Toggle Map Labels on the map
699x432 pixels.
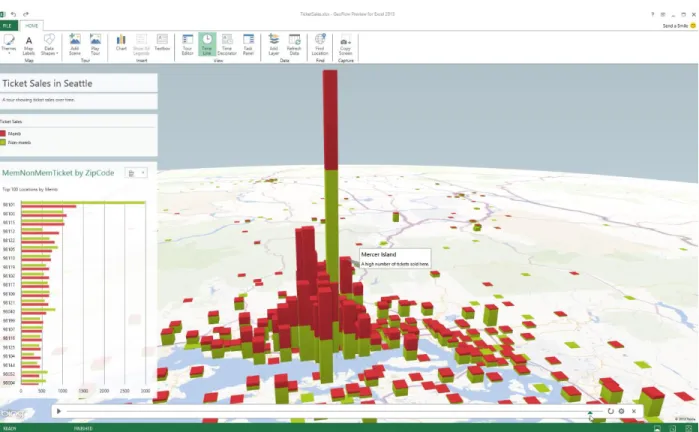click(29, 45)
